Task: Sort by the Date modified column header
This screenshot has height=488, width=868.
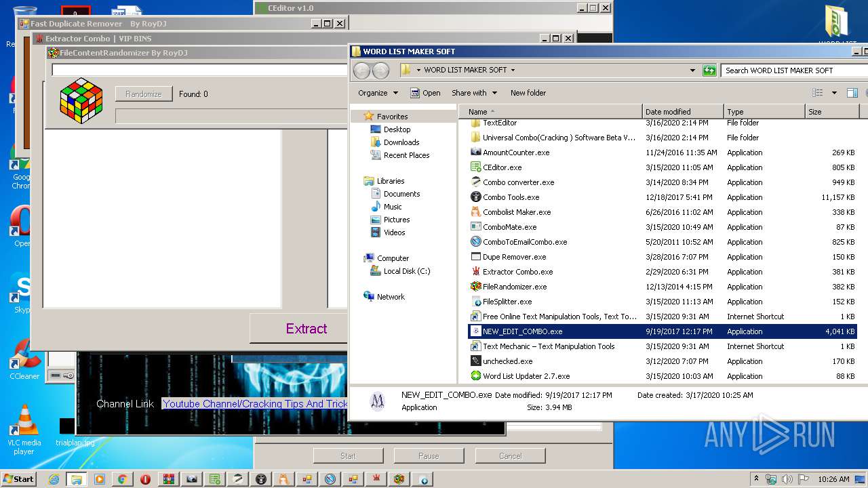Action: pyautogui.click(x=683, y=112)
